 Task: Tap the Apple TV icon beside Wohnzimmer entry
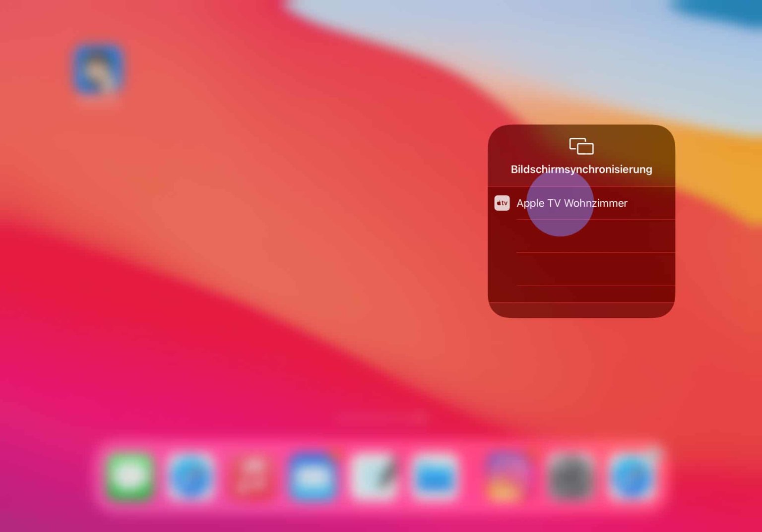point(502,203)
